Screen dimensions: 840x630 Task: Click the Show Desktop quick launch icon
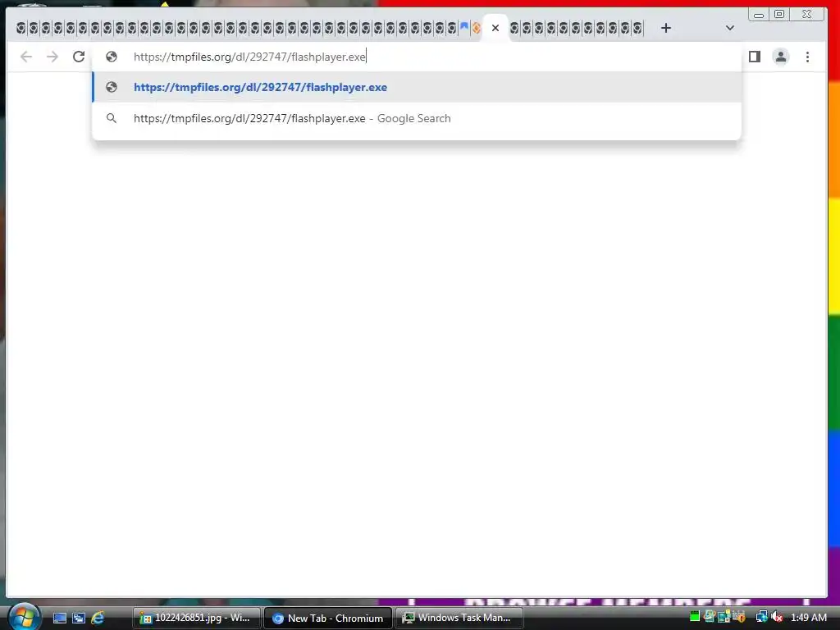click(59, 619)
